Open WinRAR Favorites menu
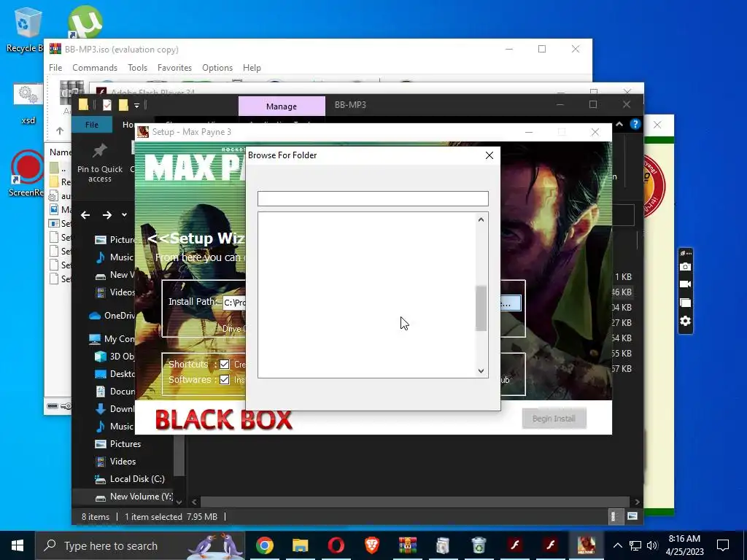The image size is (747, 560). [174, 68]
